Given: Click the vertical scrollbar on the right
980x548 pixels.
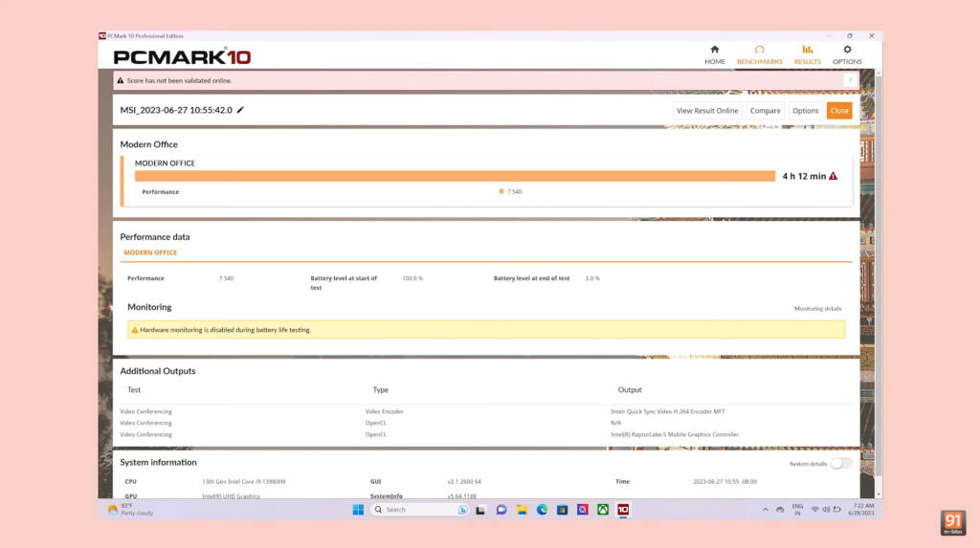Looking at the screenshot, I should point(879,287).
